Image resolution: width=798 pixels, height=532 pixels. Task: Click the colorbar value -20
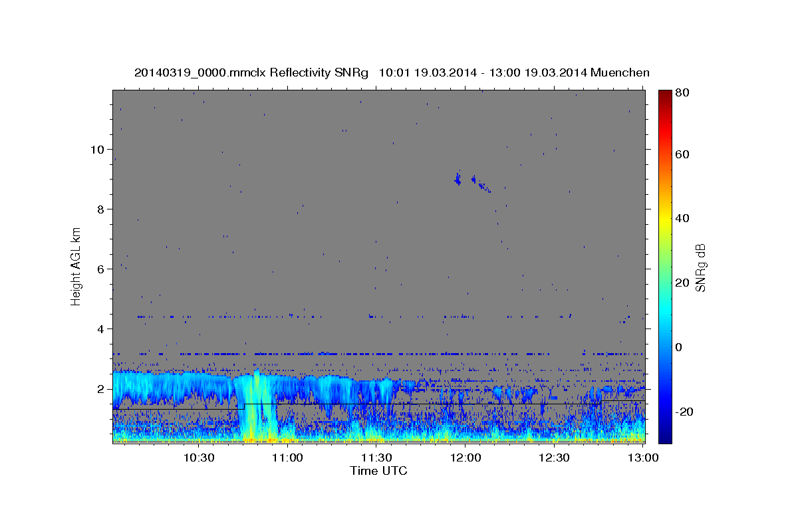click(x=686, y=412)
